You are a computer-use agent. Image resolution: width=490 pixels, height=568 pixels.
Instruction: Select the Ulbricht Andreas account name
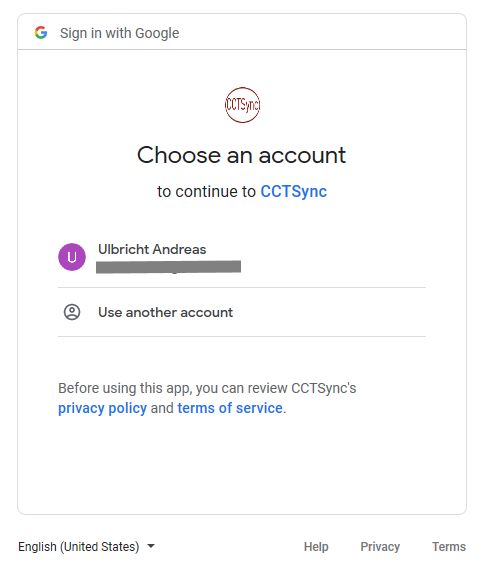coord(152,249)
